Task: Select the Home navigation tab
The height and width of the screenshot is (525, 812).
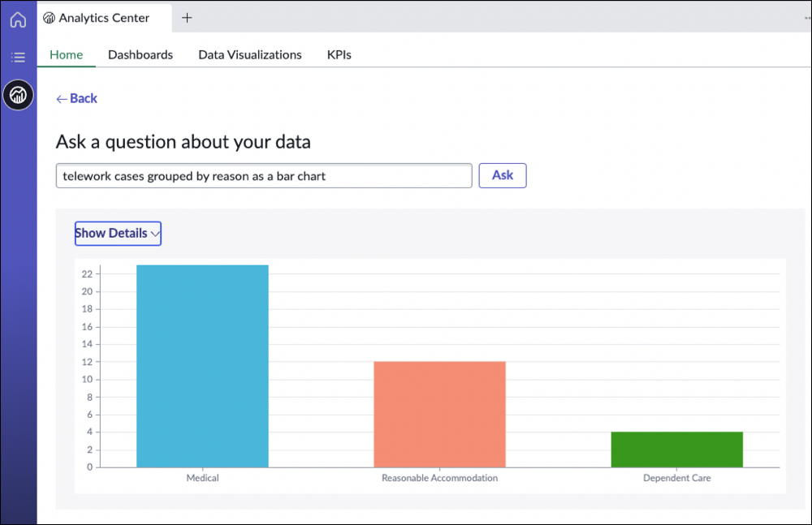Action: coord(67,55)
